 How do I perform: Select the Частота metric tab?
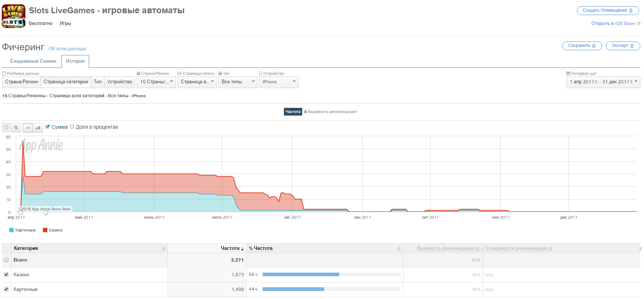coord(293,112)
